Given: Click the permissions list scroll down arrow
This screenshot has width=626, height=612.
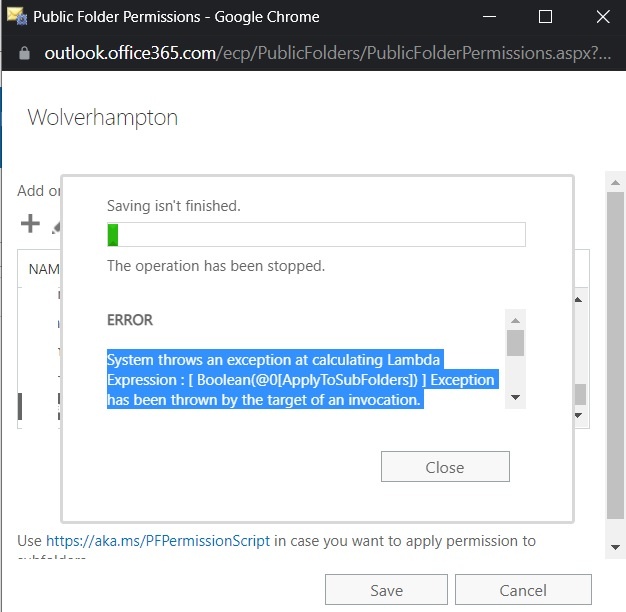Looking at the screenshot, I should point(578,416).
